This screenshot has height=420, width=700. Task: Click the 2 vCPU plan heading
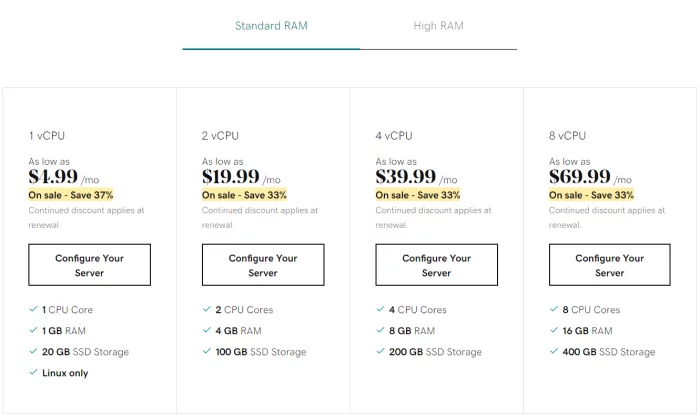tap(220, 136)
